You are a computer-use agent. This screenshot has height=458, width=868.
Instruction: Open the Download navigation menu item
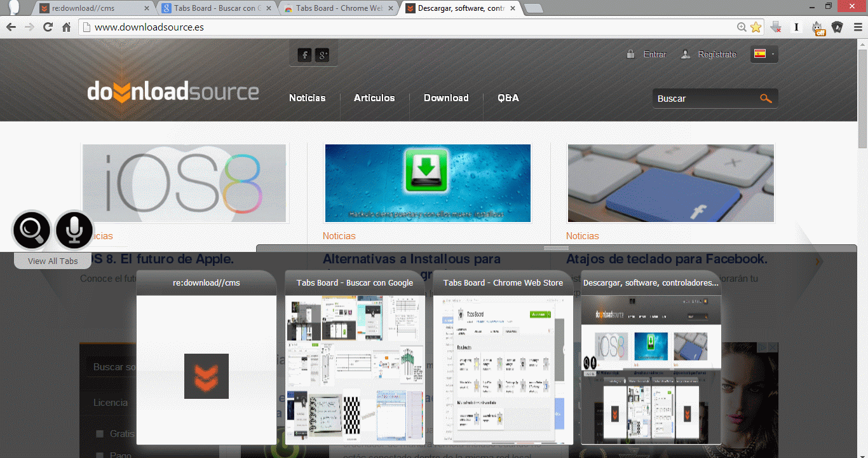[x=446, y=98]
